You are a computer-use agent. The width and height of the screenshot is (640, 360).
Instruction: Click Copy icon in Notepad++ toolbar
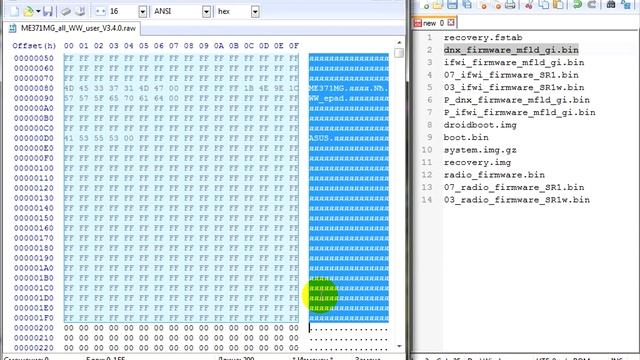(544, 4)
